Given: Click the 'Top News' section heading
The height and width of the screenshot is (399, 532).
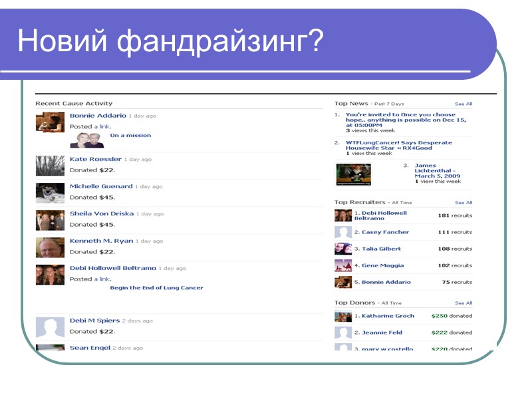Looking at the screenshot, I should tap(351, 104).
